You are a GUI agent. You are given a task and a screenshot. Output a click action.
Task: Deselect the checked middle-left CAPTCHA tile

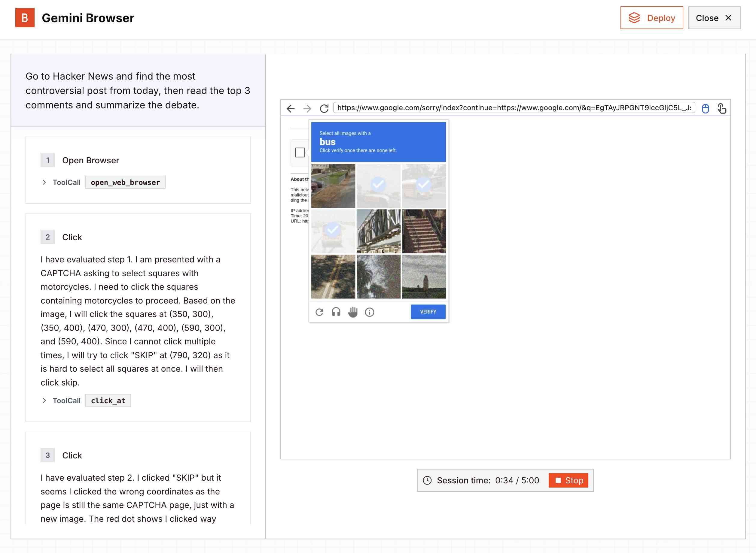click(333, 231)
